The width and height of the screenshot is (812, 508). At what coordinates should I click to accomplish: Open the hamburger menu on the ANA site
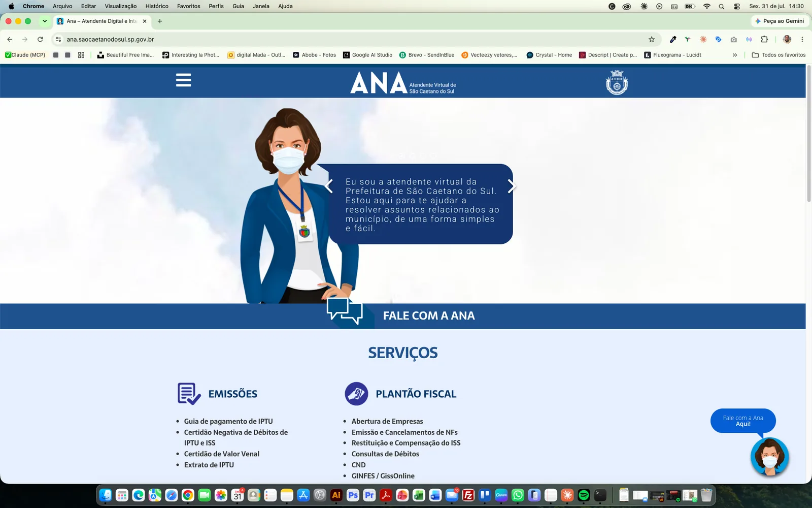pos(183,80)
